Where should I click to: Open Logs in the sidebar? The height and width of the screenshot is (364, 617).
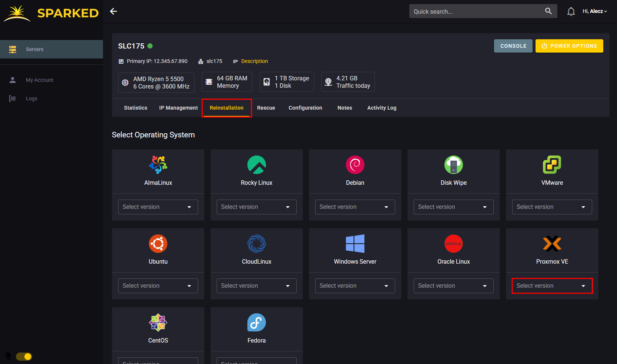51,98
